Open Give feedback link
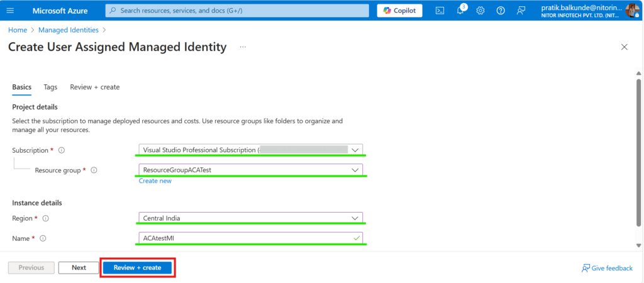Screen dimensions: 644x283 (x=607, y=268)
